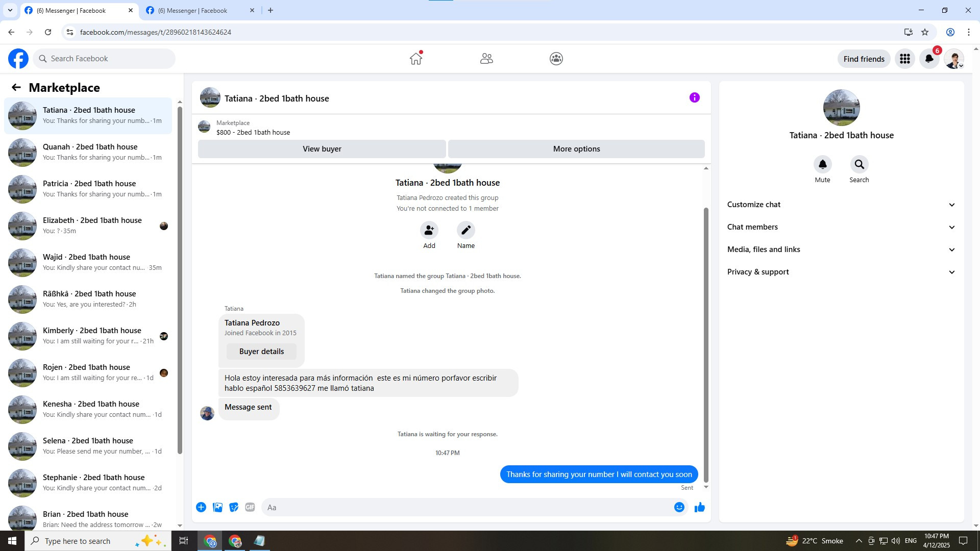Open the emoji picker in message box
Image resolution: width=980 pixels, height=551 pixels.
click(x=679, y=507)
